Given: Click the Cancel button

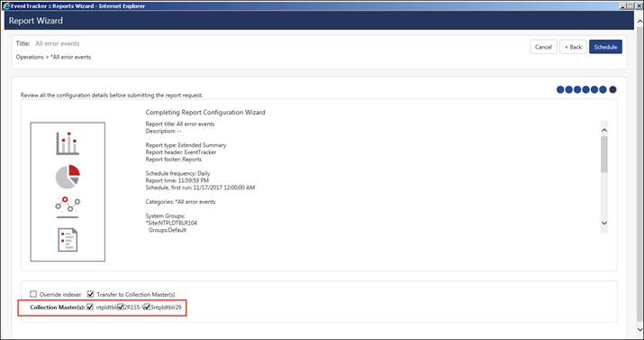Looking at the screenshot, I should click(x=543, y=47).
